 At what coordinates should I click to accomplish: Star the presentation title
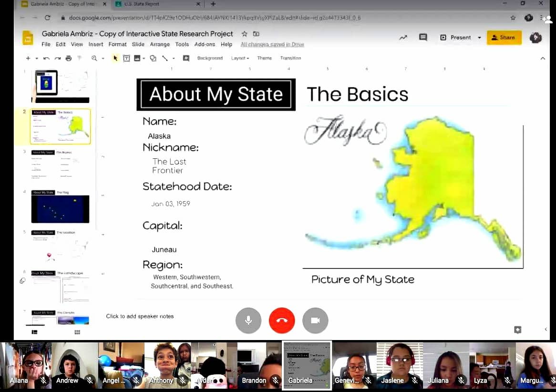tap(244, 34)
